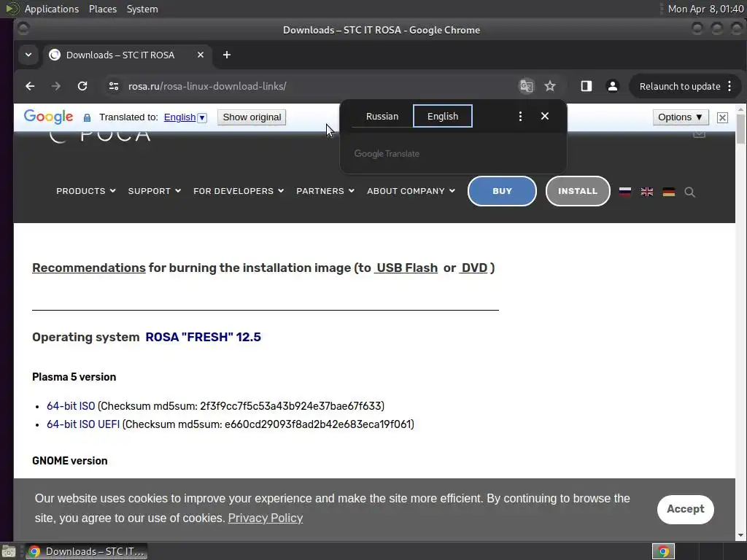This screenshot has width=747, height=560.
Task: Switch site to German flag language
Action: [x=669, y=192]
